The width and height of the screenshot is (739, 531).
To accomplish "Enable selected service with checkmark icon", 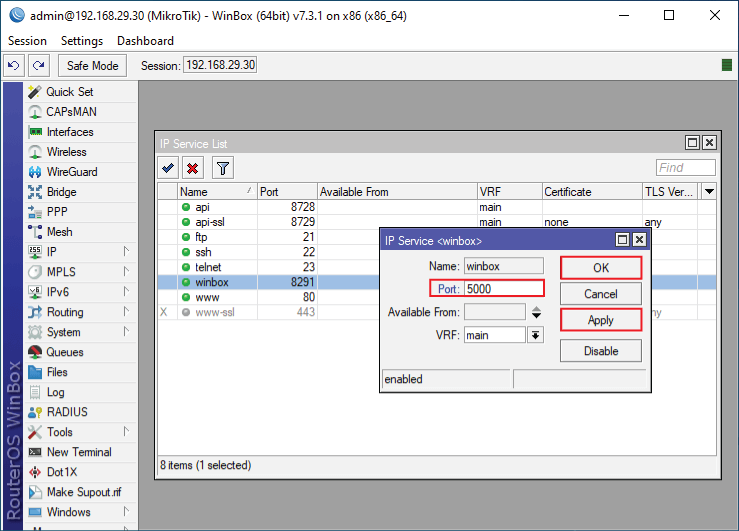I will [x=168, y=168].
